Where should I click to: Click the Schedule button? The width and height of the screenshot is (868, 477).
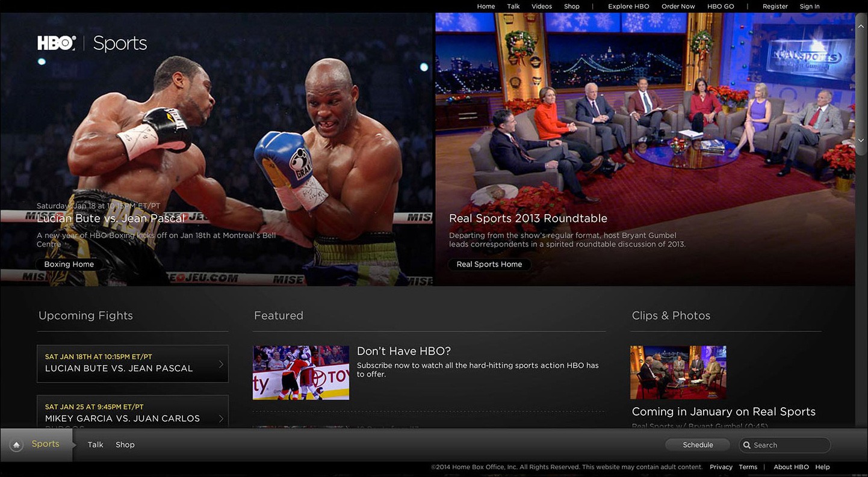click(698, 445)
